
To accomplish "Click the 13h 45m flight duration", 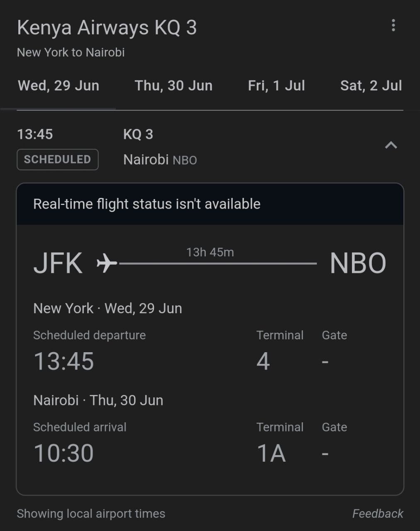I will [x=210, y=252].
